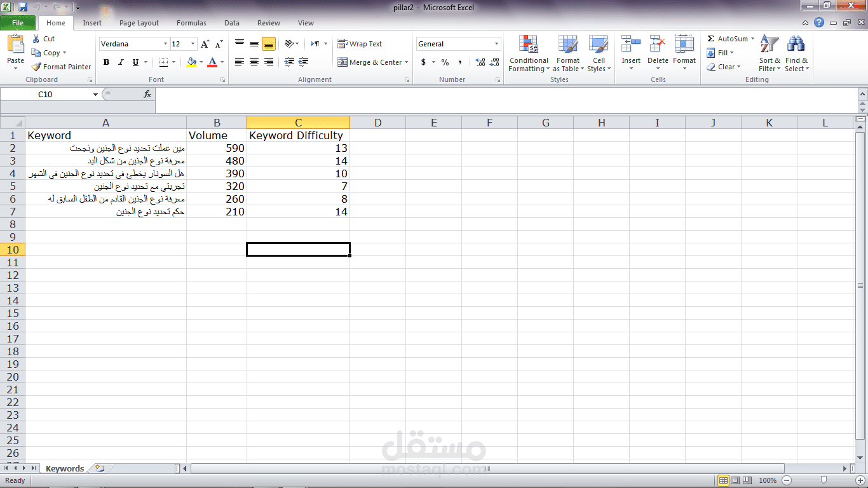Click the Format Painter brush
The image size is (868, 488).
click(x=36, y=67)
